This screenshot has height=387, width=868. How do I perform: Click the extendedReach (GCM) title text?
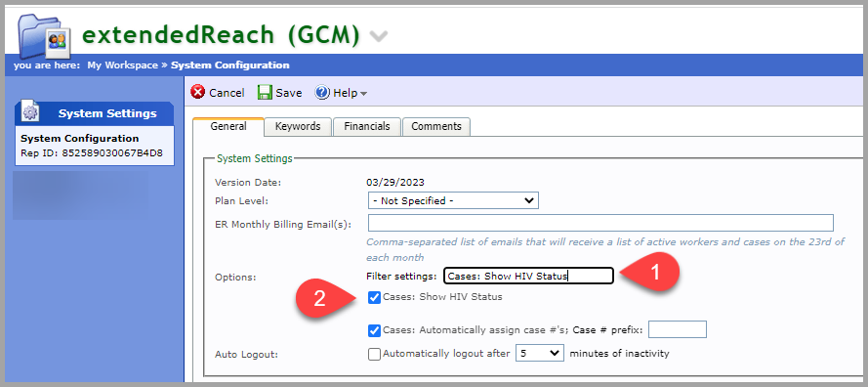(221, 35)
